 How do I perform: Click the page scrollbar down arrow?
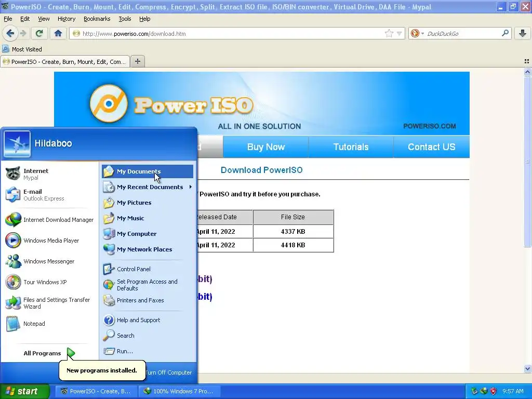(527, 368)
